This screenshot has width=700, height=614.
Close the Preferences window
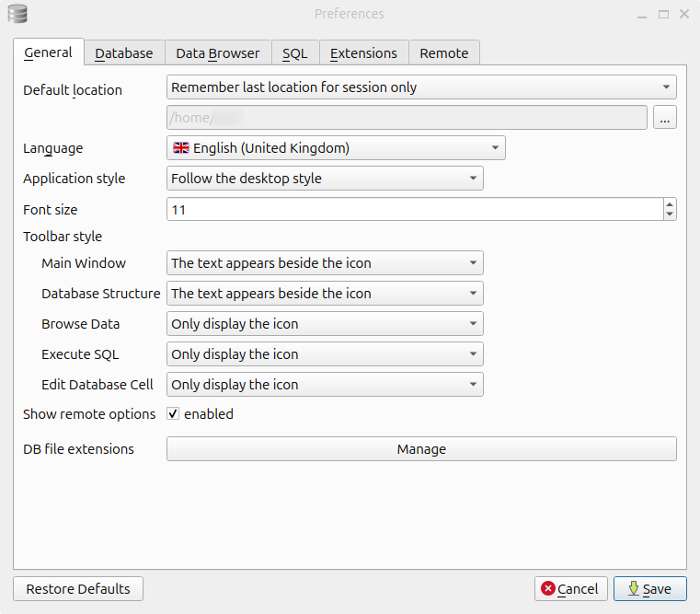click(x=684, y=15)
